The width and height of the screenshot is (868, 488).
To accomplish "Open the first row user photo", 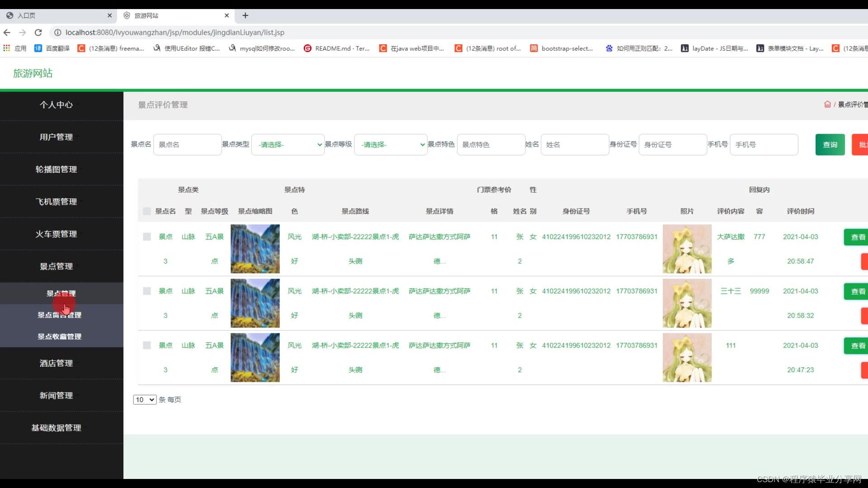I will tap(687, 249).
